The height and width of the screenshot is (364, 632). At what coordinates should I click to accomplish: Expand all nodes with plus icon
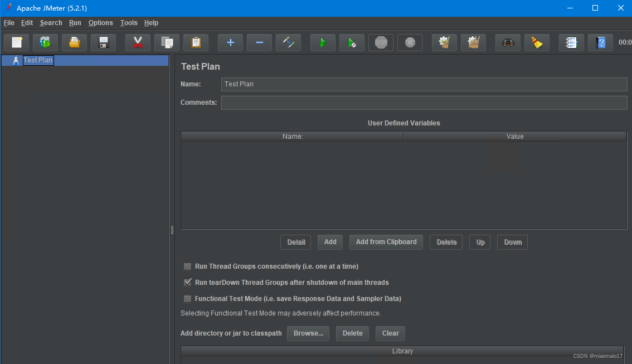(230, 42)
